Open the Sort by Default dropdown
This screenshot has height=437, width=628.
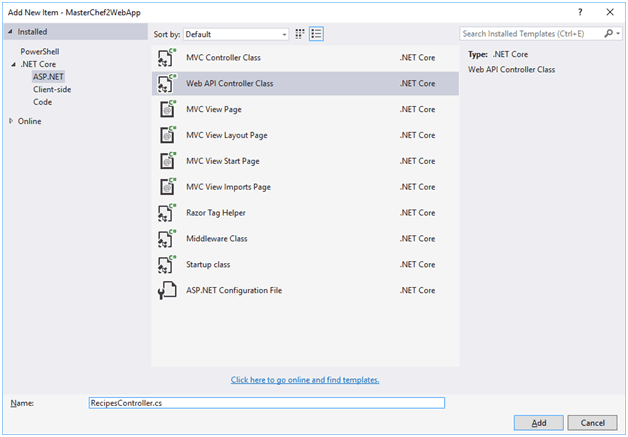(236, 34)
